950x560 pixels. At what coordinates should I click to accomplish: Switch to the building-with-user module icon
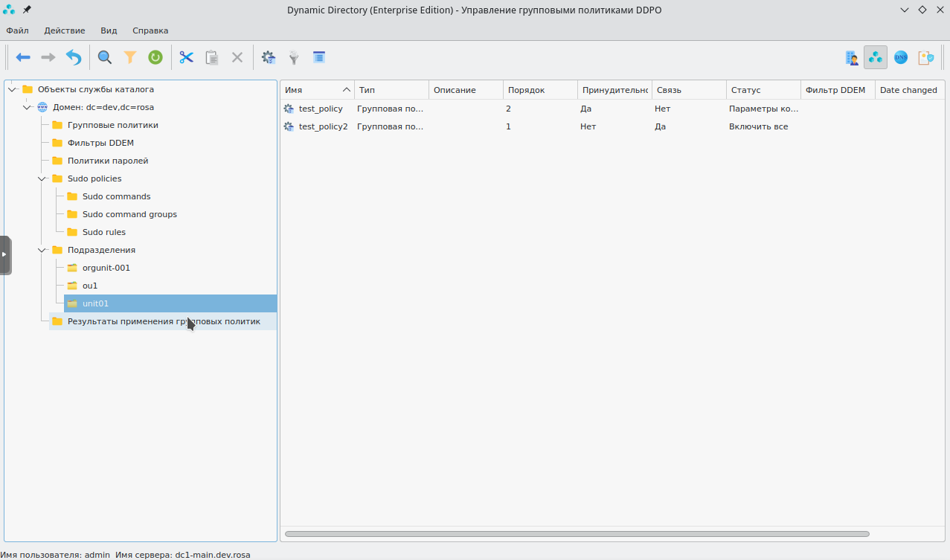click(x=852, y=57)
